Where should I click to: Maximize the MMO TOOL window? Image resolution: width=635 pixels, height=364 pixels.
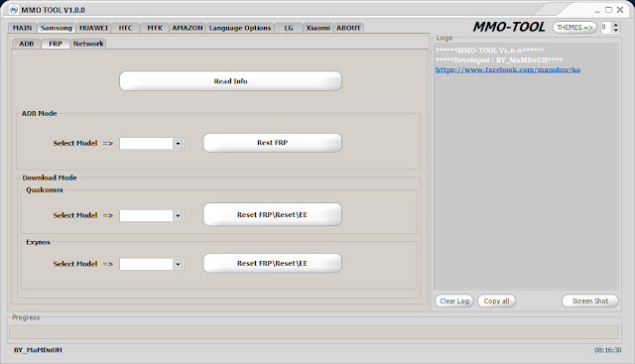pyautogui.click(x=608, y=10)
